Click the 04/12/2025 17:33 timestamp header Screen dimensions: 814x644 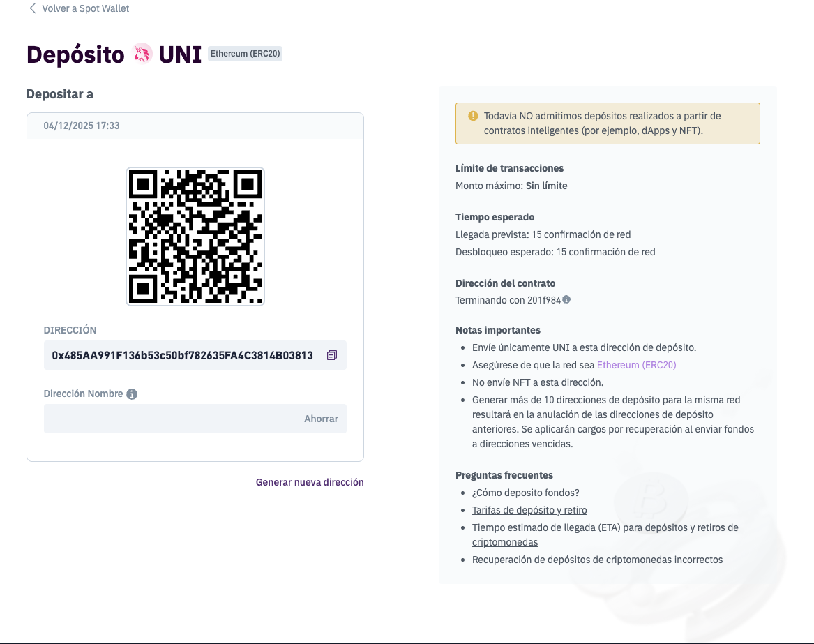(82, 126)
